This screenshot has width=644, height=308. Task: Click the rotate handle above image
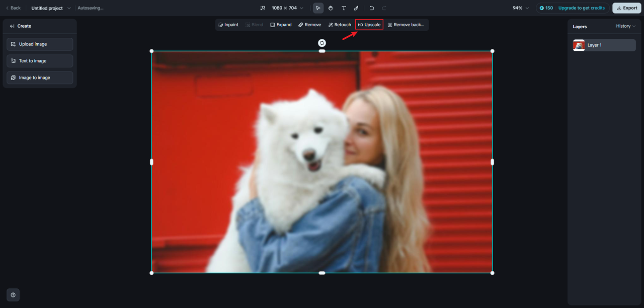tap(322, 43)
